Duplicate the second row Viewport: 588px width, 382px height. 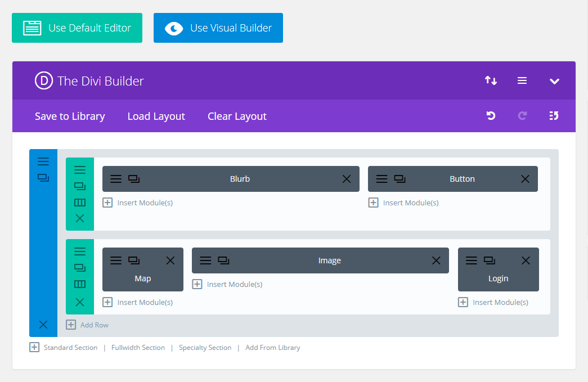[80, 268]
